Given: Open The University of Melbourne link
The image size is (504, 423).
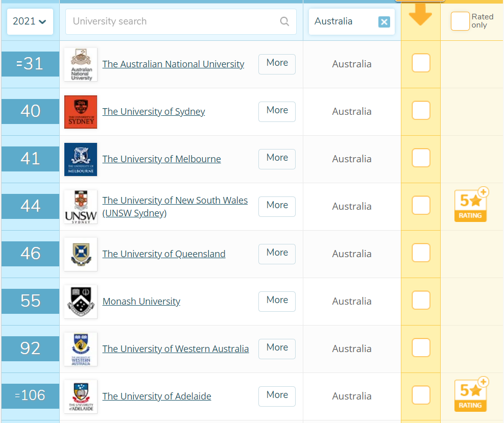Looking at the screenshot, I should tap(161, 159).
